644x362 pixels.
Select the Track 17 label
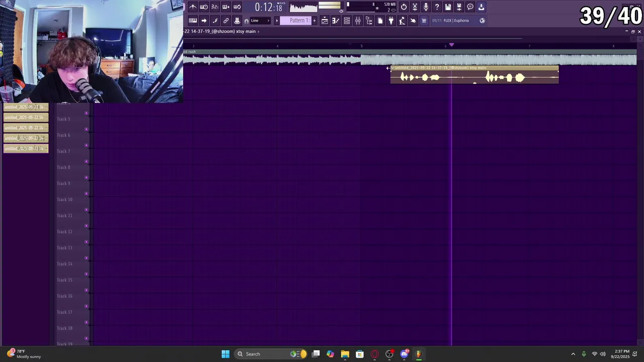pos(64,312)
